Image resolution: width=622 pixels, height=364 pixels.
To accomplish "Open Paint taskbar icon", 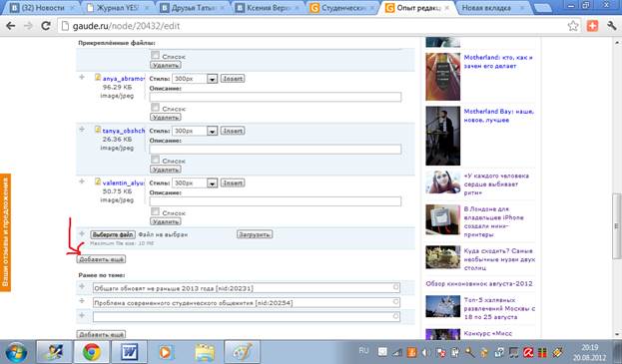I will coord(242,352).
